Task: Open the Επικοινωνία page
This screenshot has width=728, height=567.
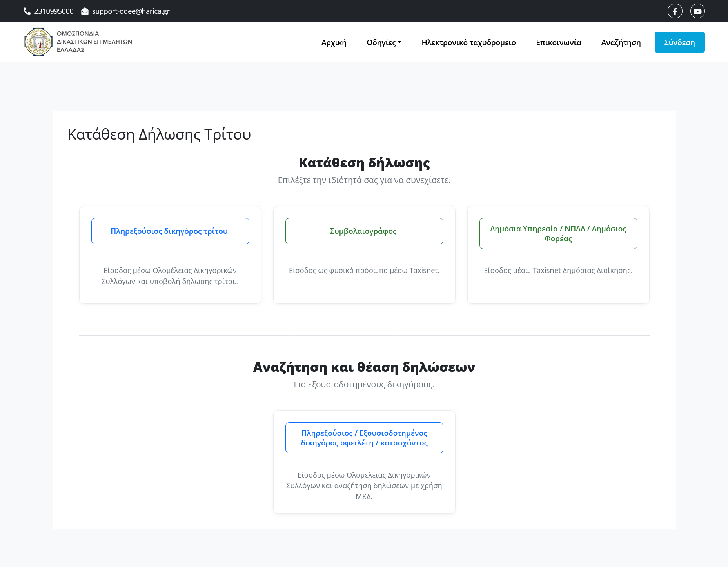Action: click(x=558, y=42)
